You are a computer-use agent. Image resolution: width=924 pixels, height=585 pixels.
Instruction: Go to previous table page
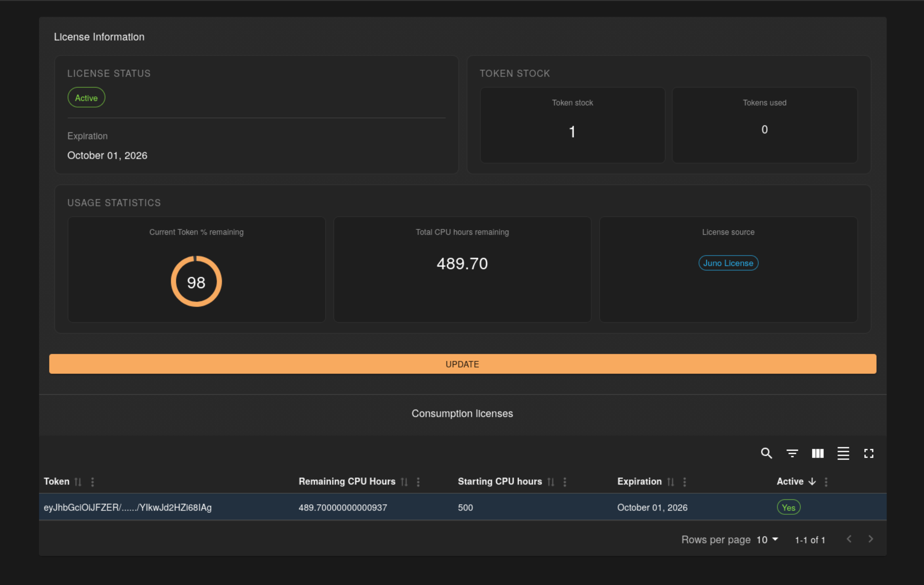click(849, 539)
